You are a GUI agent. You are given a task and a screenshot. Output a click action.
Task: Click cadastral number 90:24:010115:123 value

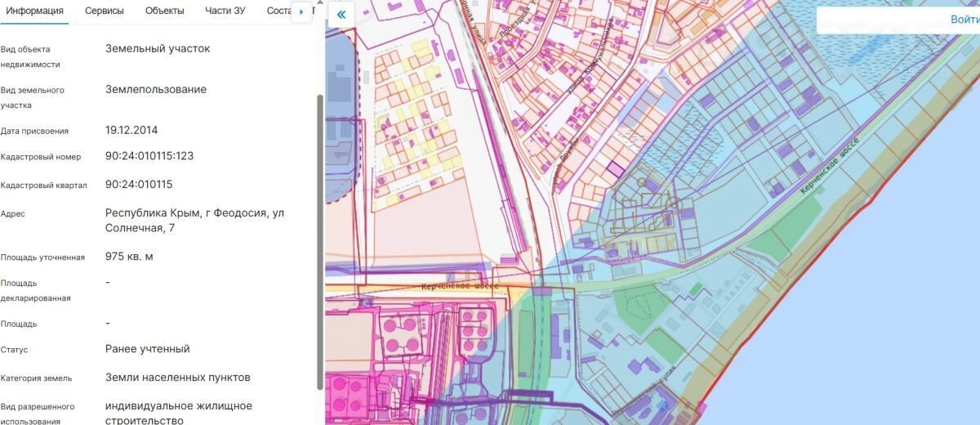(149, 156)
